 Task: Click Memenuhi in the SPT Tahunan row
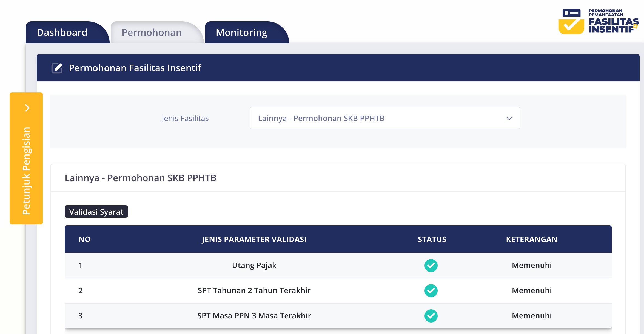click(x=532, y=290)
